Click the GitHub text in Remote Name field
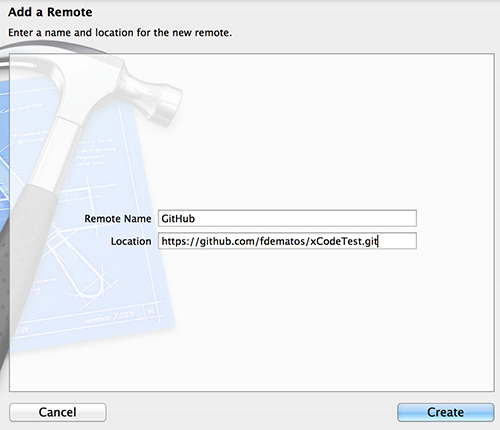 pyautogui.click(x=178, y=219)
